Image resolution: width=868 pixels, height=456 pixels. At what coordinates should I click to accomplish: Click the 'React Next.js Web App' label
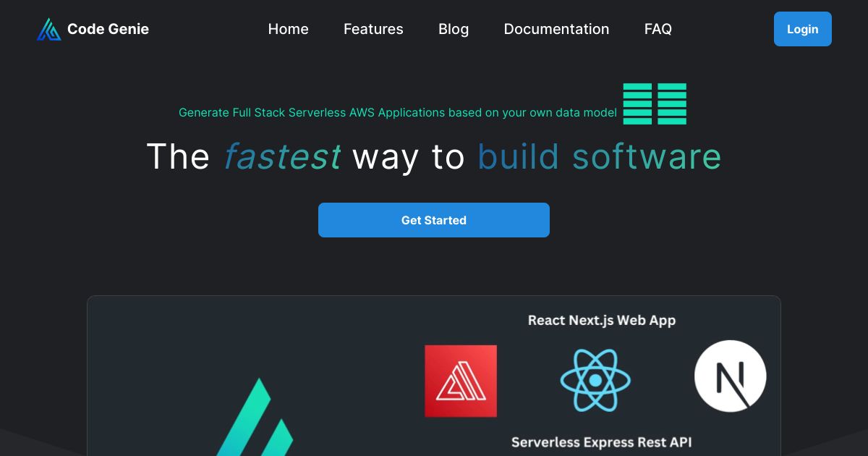tap(602, 320)
